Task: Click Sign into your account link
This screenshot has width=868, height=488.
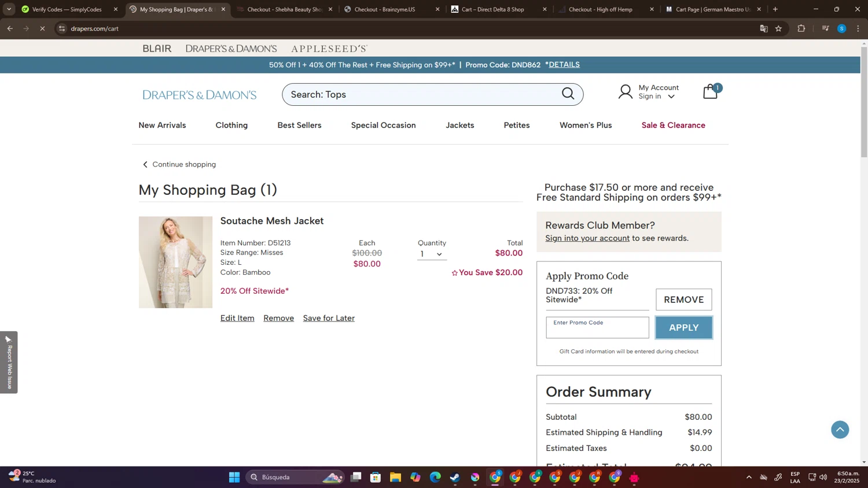Action: point(587,238)
